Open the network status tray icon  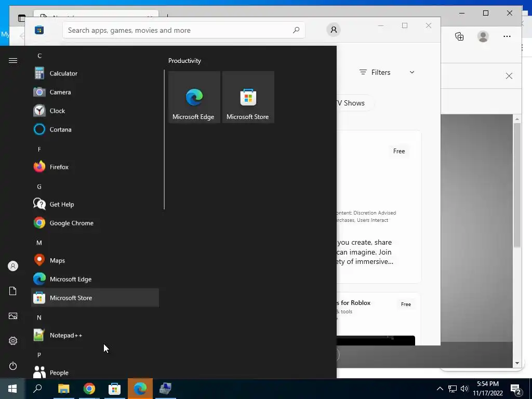click(x=453, y=389)
